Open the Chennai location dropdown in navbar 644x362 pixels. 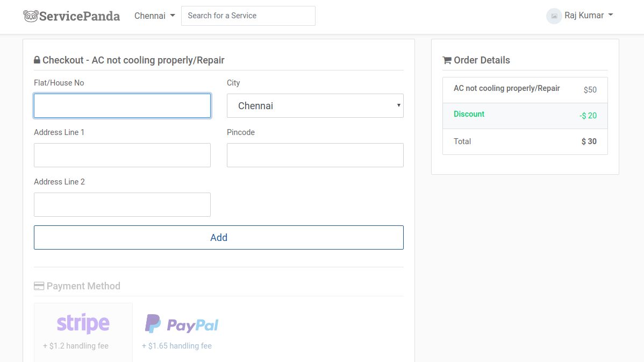pos(155,16)
